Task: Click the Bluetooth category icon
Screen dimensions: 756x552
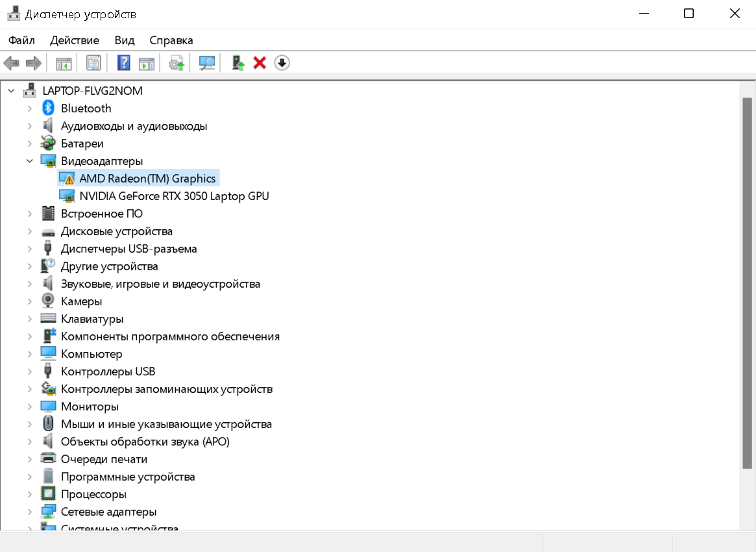Action: click(48, 108)
